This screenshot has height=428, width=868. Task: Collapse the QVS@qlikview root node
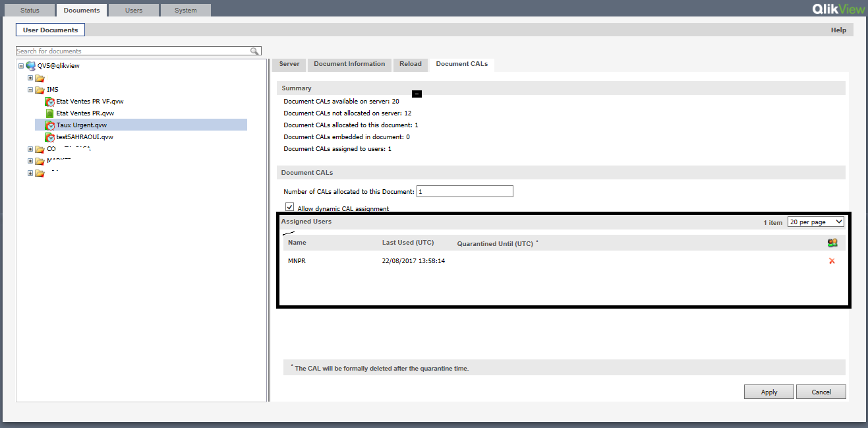coord(21,66)
